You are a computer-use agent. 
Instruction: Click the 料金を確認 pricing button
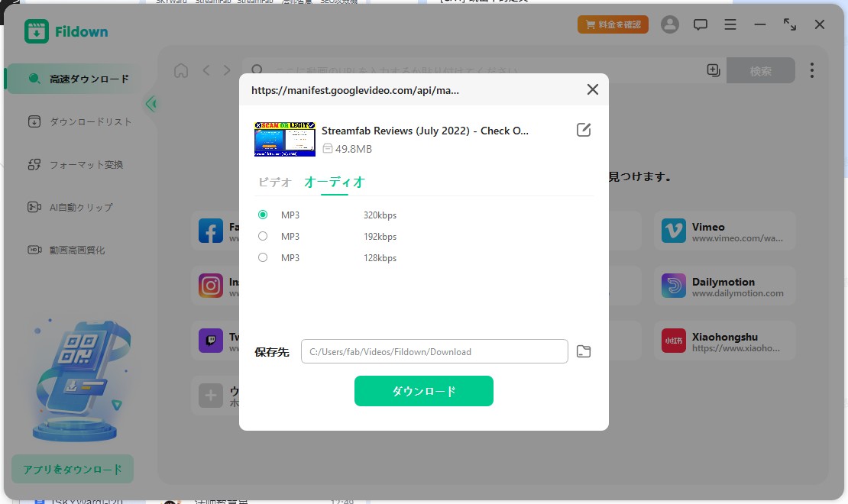(613, 24)
